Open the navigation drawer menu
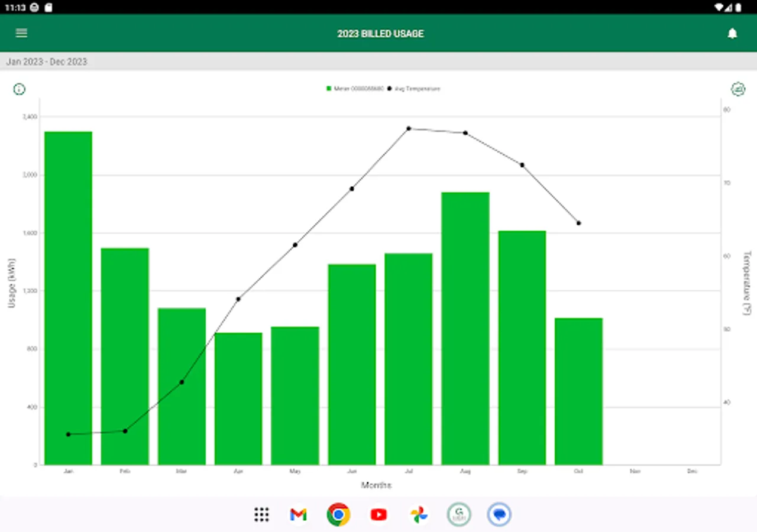Image resolution: width=757 pixels, height=532 pixels. [x=21, y=33]
